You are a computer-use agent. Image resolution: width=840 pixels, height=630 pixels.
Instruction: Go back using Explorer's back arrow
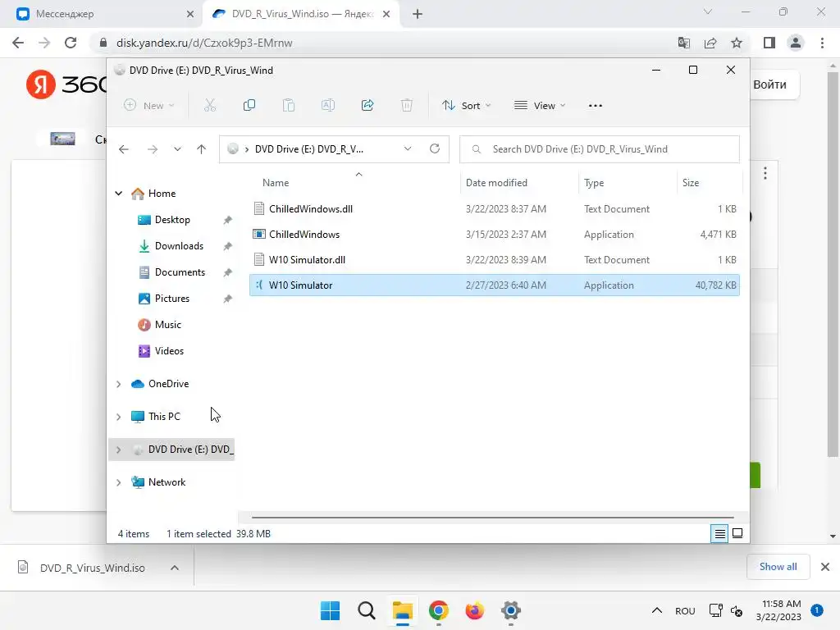coord(124,149)
